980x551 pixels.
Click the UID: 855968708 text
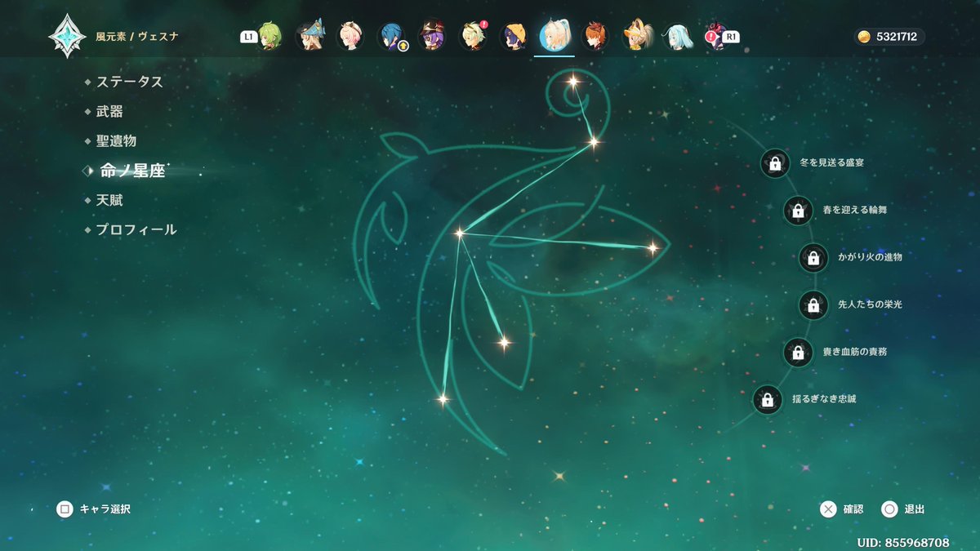(903, 542)
